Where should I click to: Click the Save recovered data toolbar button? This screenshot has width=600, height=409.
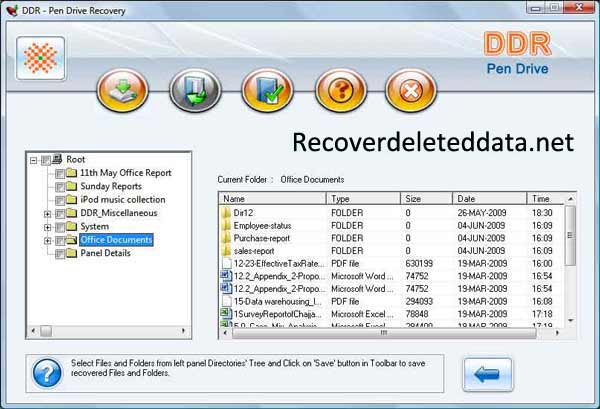click(x=122, y=91)
